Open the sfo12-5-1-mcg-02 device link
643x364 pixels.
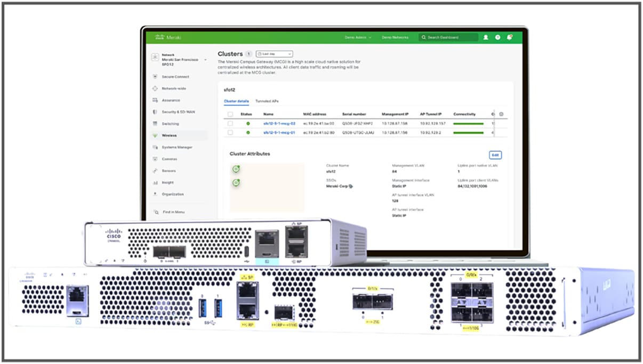point(279,124)
